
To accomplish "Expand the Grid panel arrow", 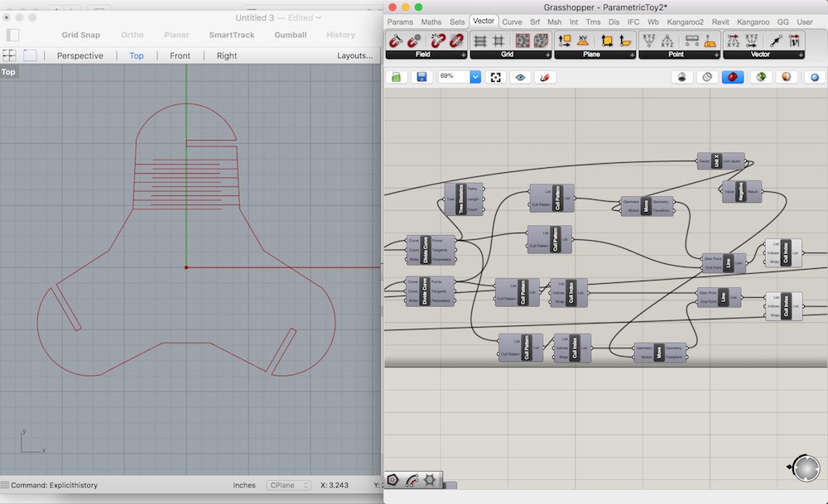I will pos(547,55).
